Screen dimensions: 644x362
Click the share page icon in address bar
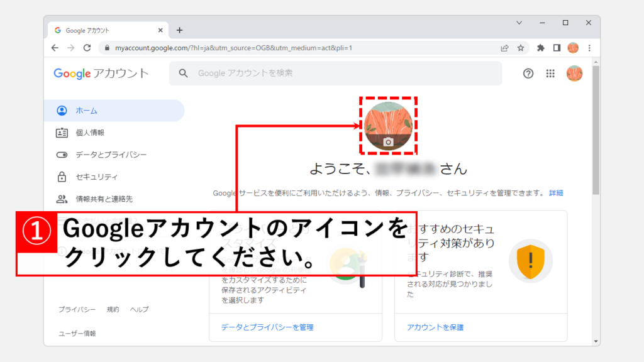tap(504, 48)
